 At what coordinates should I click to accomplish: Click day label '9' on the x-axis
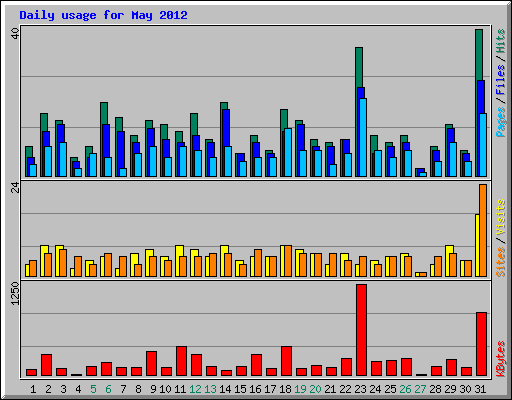pos(153,389)
